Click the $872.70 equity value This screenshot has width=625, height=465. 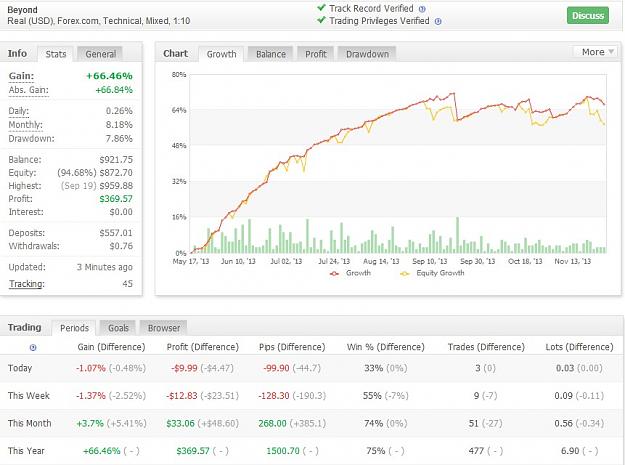pos(116,173)
